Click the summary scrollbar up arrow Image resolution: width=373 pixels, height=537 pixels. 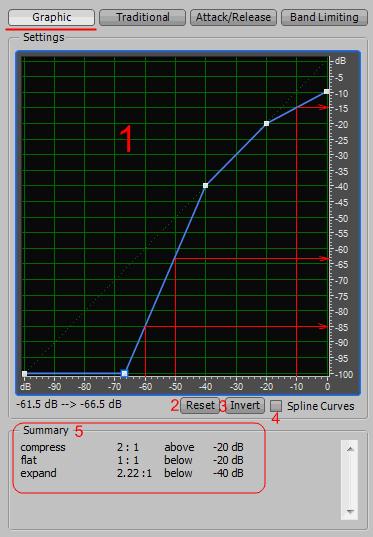(350, 449)
